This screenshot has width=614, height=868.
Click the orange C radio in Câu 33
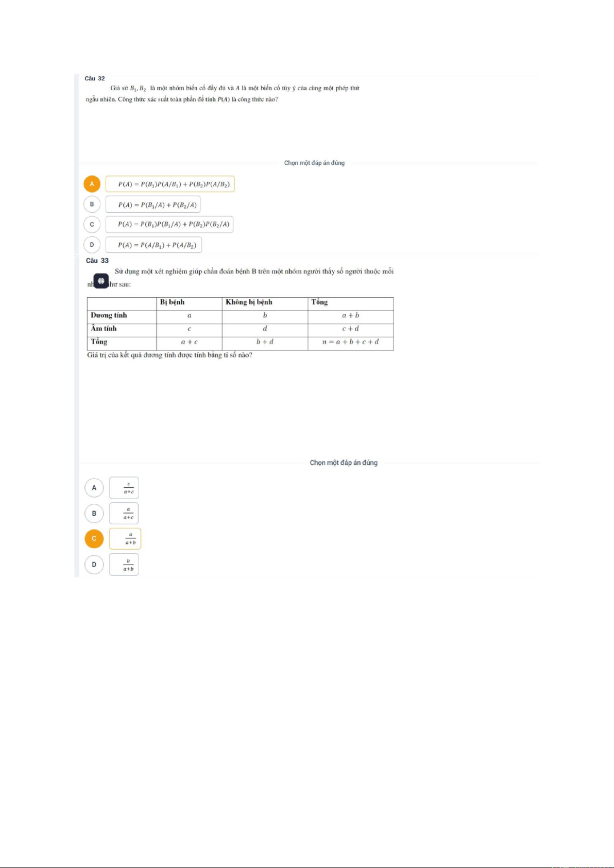click(x=94, y=539)
